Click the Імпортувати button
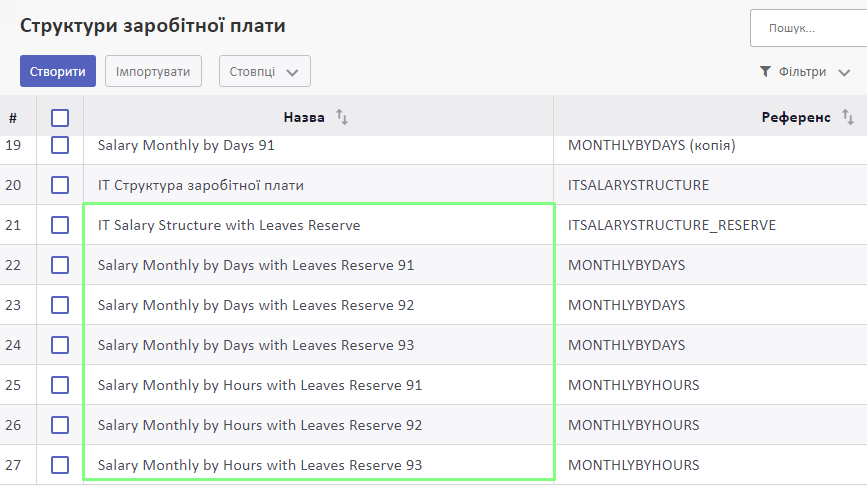Image resolution: width=867 pixels, height=486 pixels. 153,71
